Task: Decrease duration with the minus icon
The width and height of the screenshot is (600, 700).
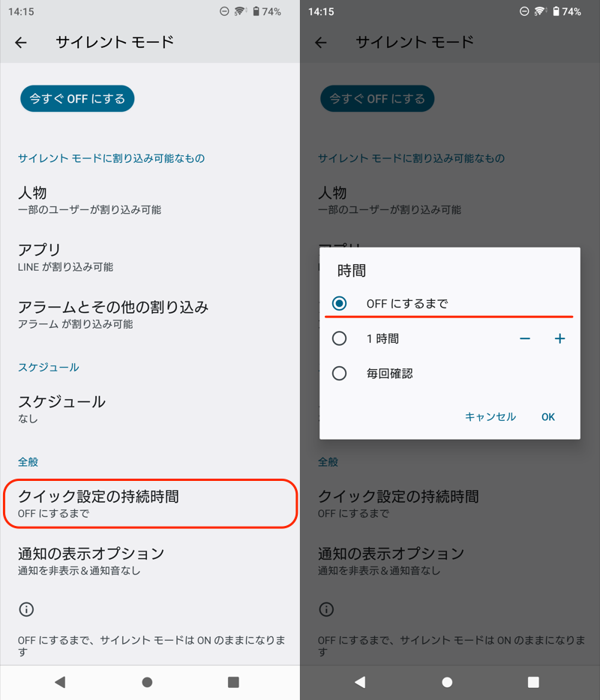Action: pos(525,339)
